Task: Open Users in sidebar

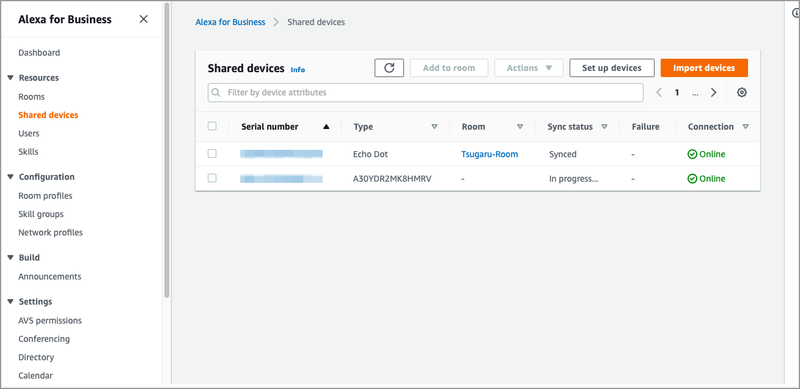Action: tap(29, 133)
